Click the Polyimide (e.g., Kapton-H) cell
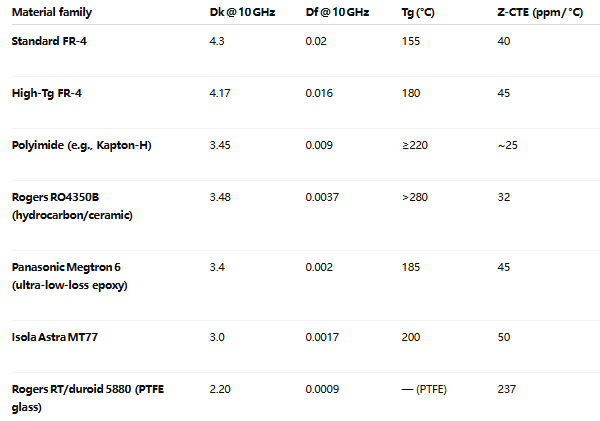 [81, 146]
